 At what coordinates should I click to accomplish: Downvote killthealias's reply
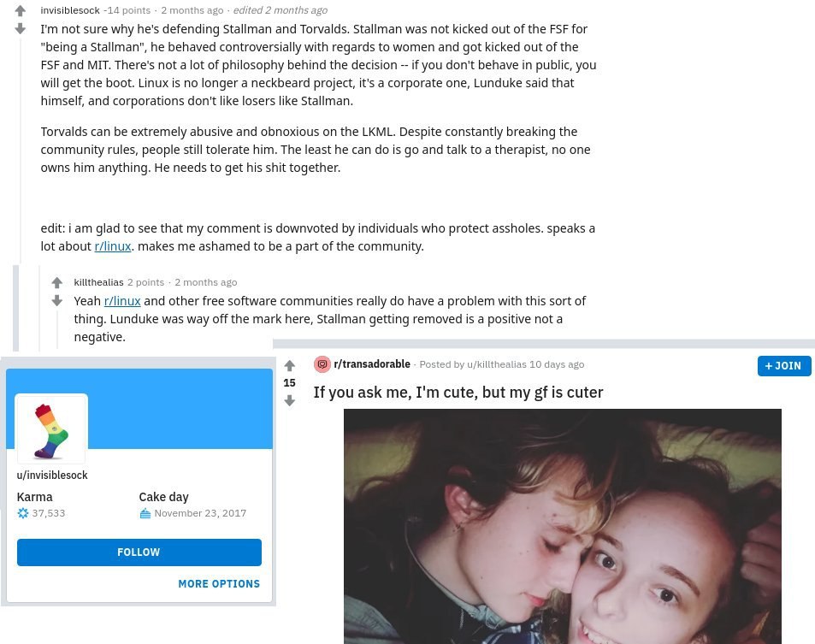click(x=57, y=300)
